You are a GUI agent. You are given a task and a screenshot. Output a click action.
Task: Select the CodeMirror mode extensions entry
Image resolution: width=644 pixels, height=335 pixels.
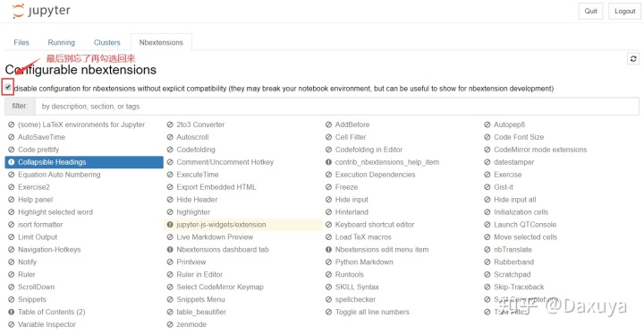click(540, 150)
